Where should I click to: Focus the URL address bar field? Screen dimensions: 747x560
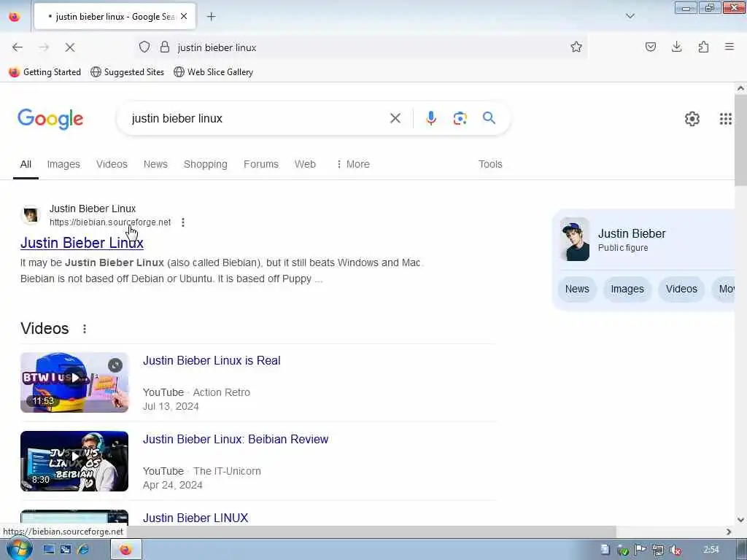tap(362, 47)
